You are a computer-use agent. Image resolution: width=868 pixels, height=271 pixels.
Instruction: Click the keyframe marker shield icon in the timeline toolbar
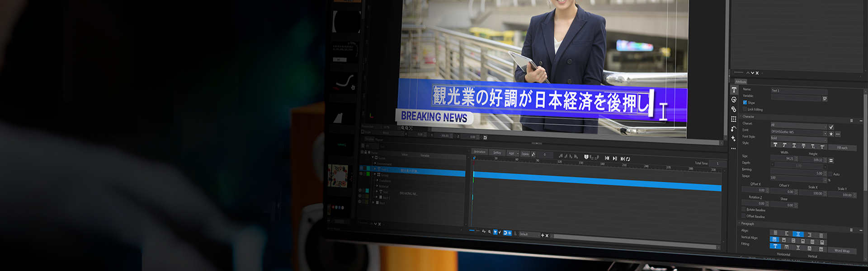pos(586,157)
